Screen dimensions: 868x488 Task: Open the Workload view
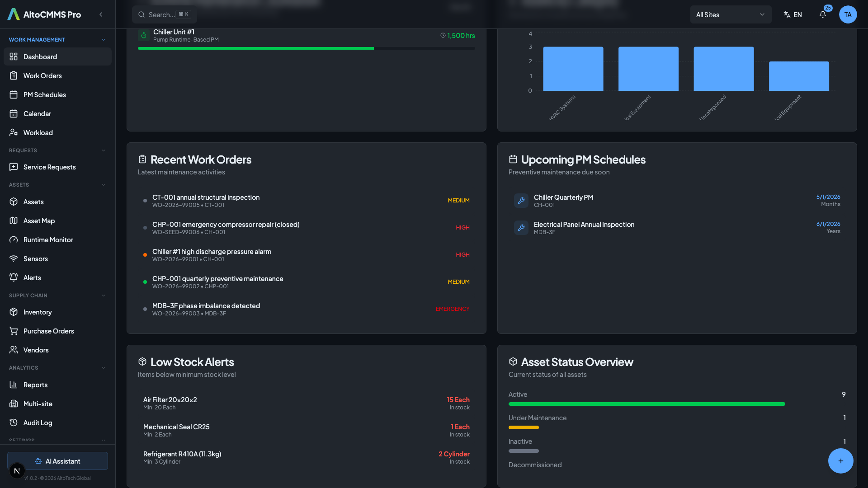click(x=37, y=132)
